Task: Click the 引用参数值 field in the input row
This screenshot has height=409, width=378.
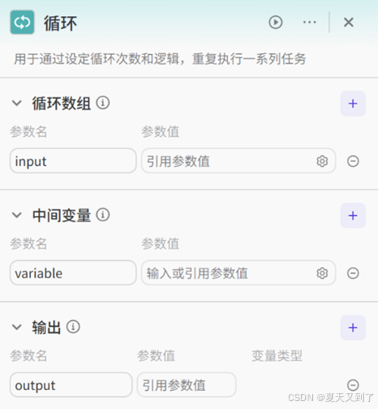Action: pos(238,161)
